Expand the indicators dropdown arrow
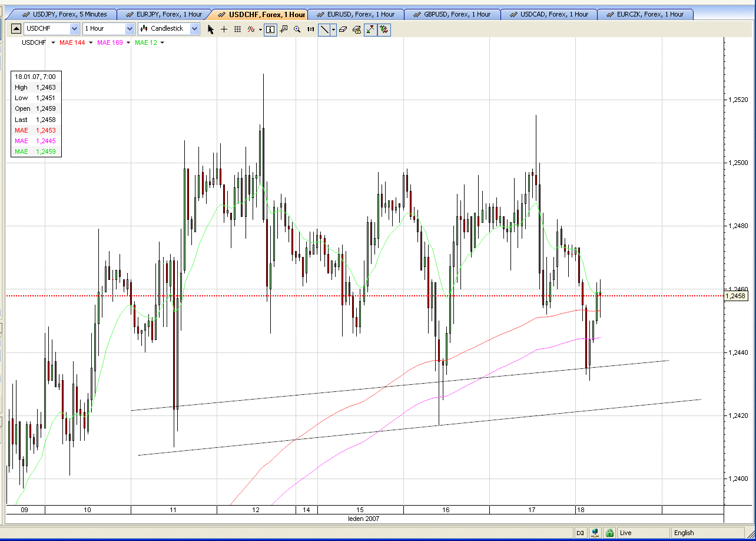The height and width of the screenshot is (541, 756). click(x=260, y=29)
